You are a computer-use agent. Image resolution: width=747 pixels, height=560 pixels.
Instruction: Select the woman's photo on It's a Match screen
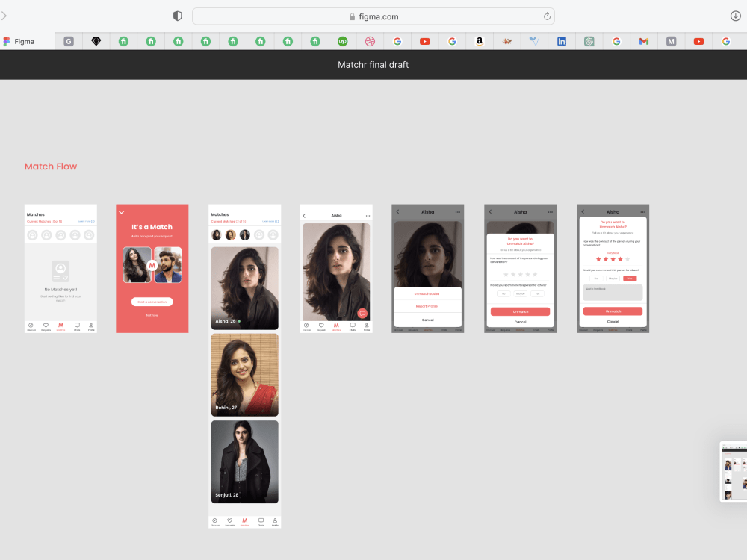click(x=137, y=265)
